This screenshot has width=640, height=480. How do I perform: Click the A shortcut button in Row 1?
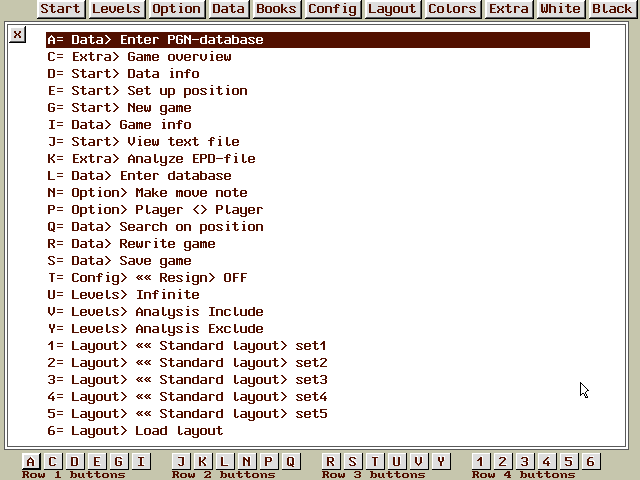(30, 461)
